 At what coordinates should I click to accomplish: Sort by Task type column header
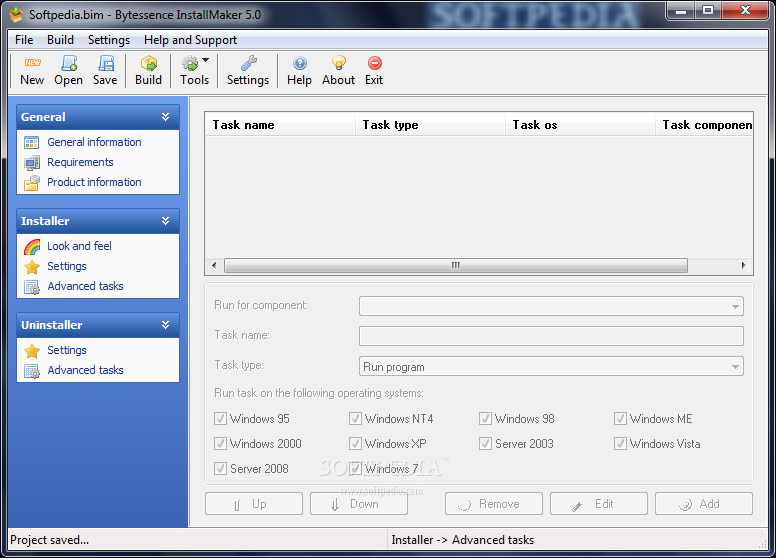[x=431, y=125]
